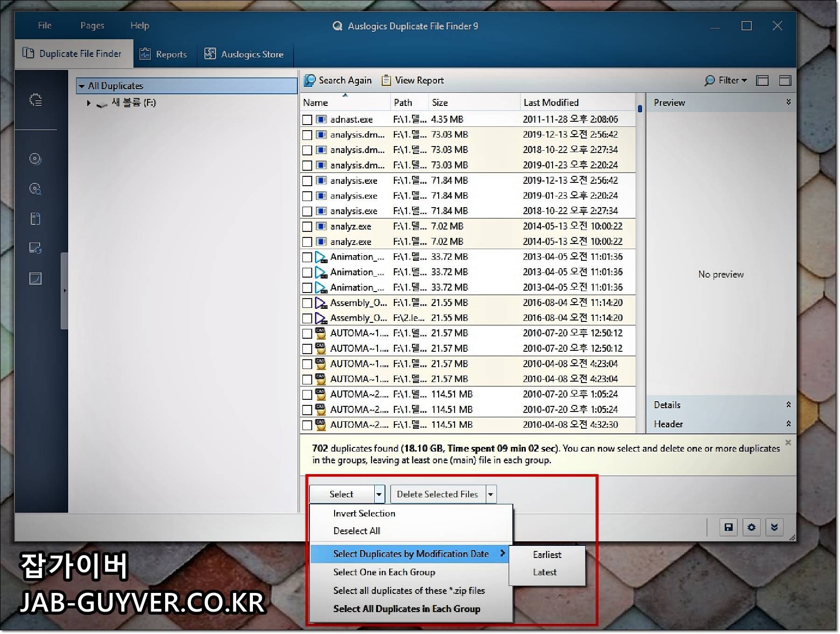
Task: Click the first Animation_ file icon
Action: point(321,257)
